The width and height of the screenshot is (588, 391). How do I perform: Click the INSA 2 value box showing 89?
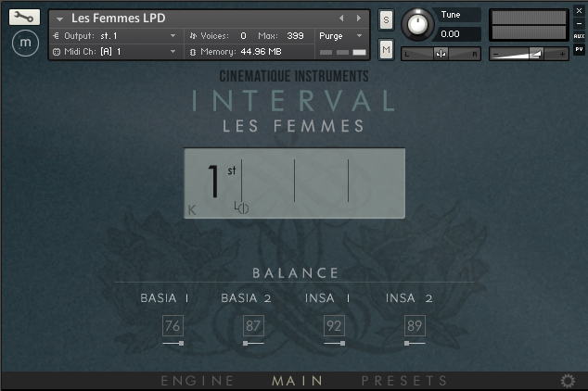[x=415, y=325]
